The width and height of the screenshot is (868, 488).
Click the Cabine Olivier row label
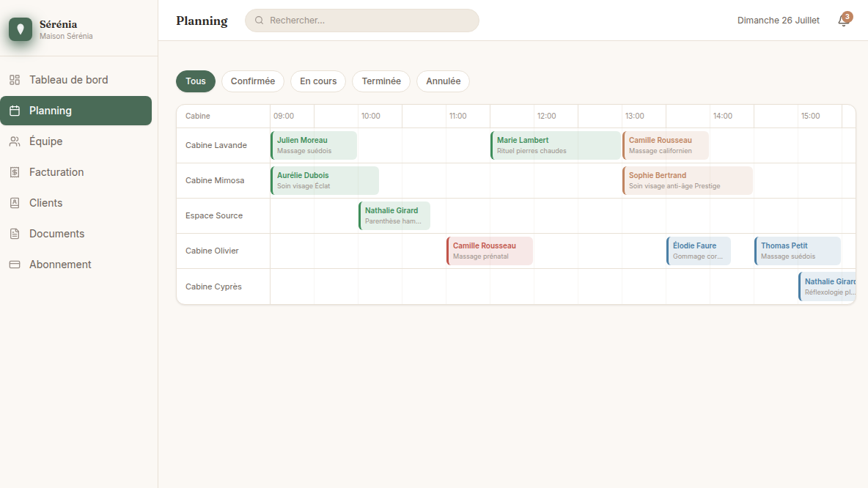(212, 251)
